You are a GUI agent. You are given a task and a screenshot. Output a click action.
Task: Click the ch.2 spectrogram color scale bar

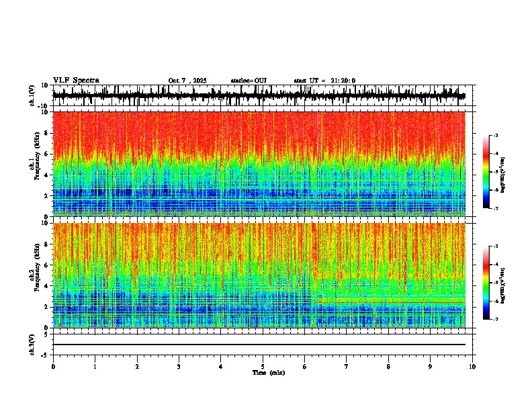[x=486, y=283]
